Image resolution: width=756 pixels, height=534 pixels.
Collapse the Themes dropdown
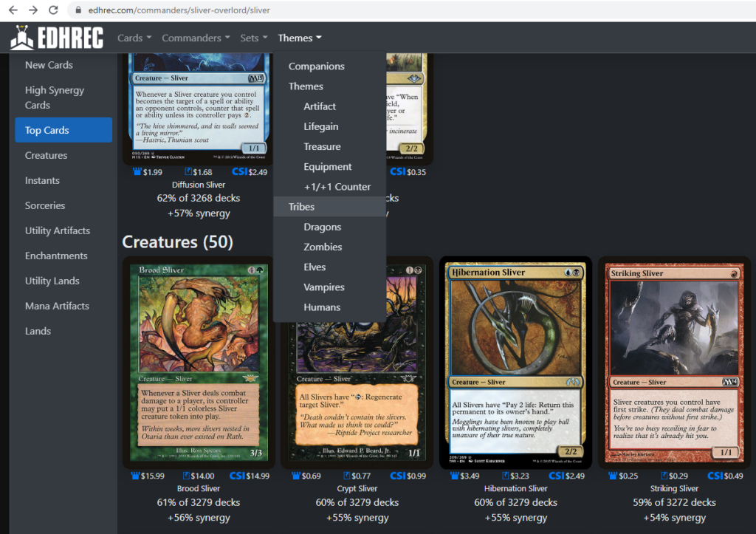(300, 38)
